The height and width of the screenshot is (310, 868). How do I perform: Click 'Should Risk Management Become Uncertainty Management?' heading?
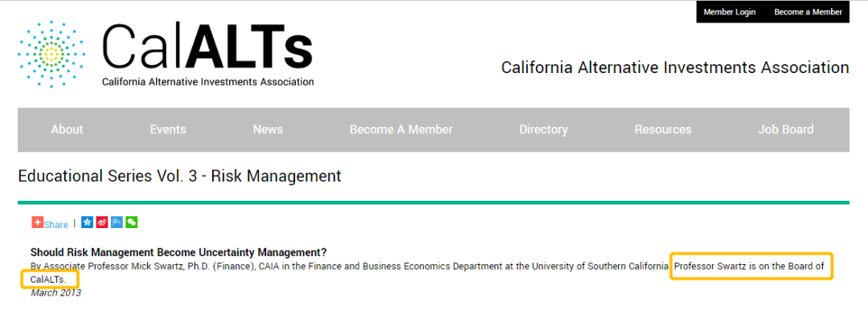178,253
